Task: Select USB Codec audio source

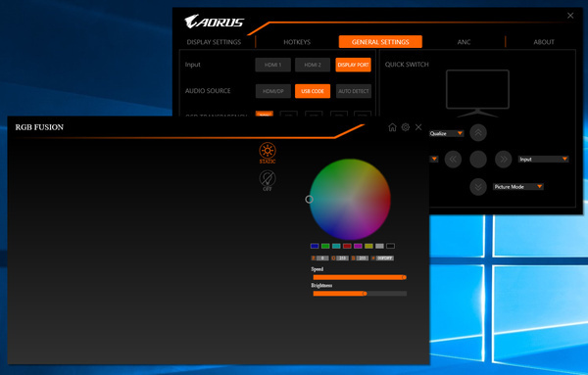Action: pos(313,91)
